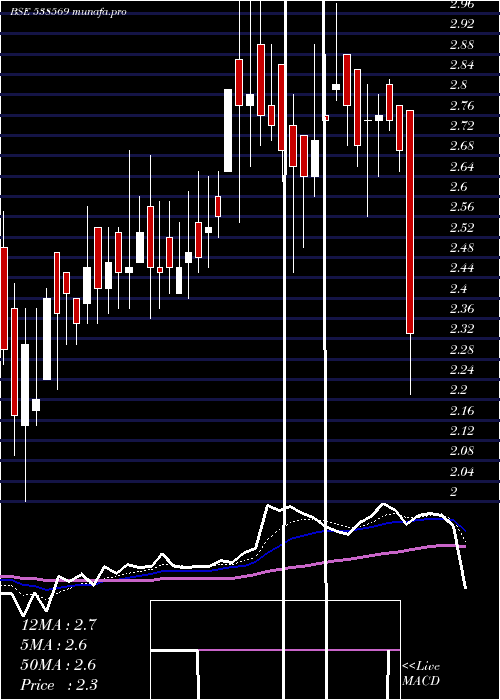This screenshot has width=500, height=700.
Task: Select the 2.84 price axis label
Action: tap(462, 65)
